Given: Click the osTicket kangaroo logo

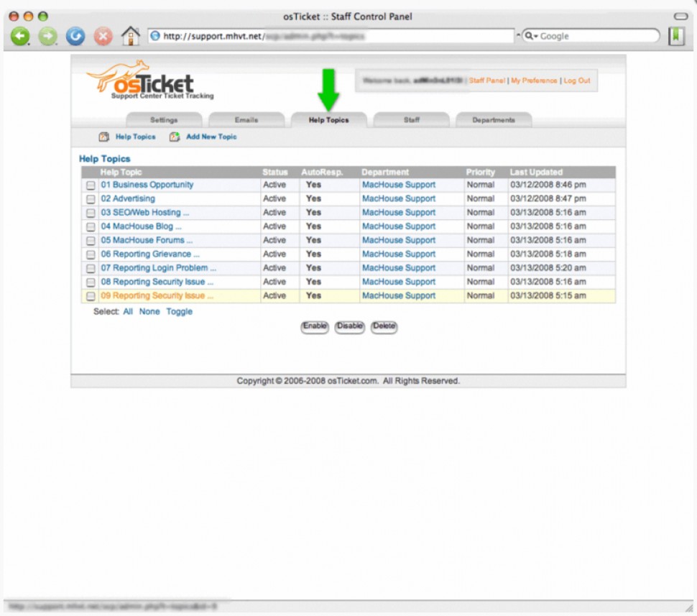Looking at the screenshot, I should coord(149,80).
